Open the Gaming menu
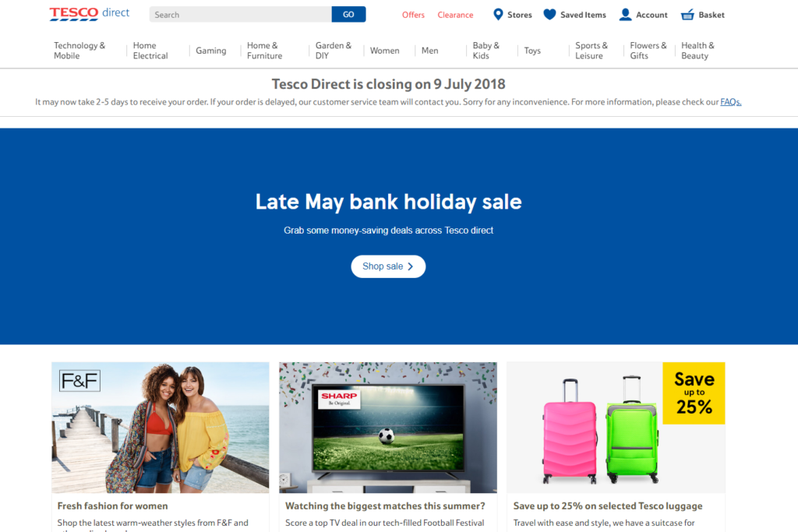The height and width of the screenshot is (532, 798). coord(210,51)
